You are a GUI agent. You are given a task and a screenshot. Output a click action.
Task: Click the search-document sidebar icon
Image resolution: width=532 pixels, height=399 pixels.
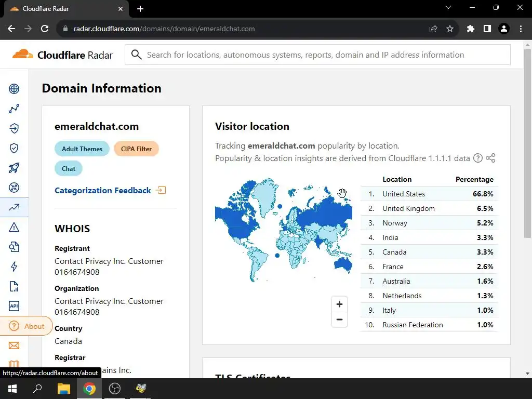click(14, 247)
